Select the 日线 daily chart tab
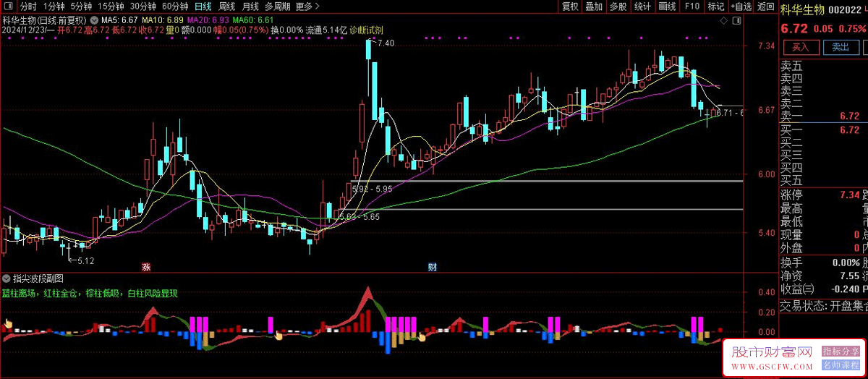 [203, 7]
